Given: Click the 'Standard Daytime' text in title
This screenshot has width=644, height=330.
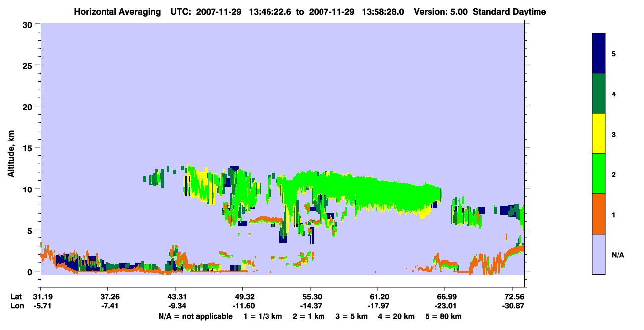Looking at the screenshot, I should [509, 12].
